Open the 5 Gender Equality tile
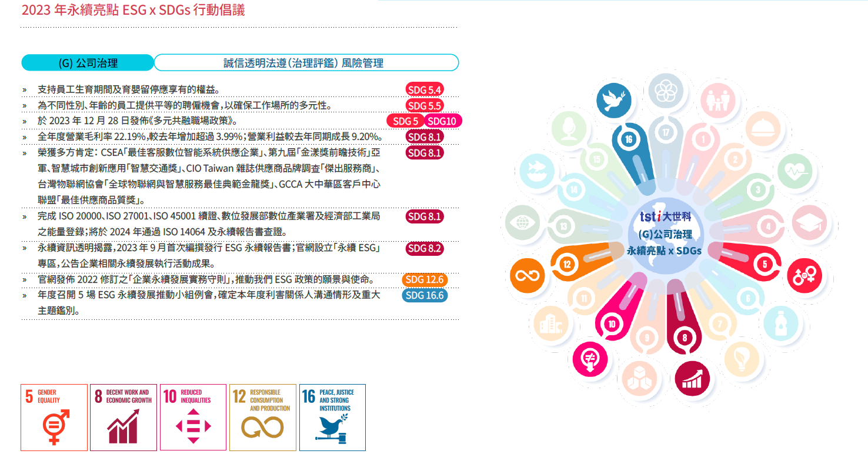This screenshot has height=474, width=868. pyautogui.click(x=54, y=418)
